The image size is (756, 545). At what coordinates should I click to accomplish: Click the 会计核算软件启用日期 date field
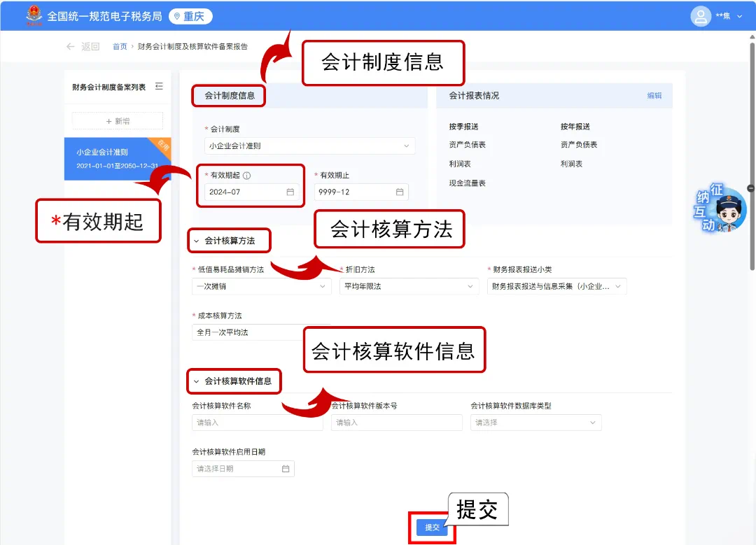coord(243,469)
